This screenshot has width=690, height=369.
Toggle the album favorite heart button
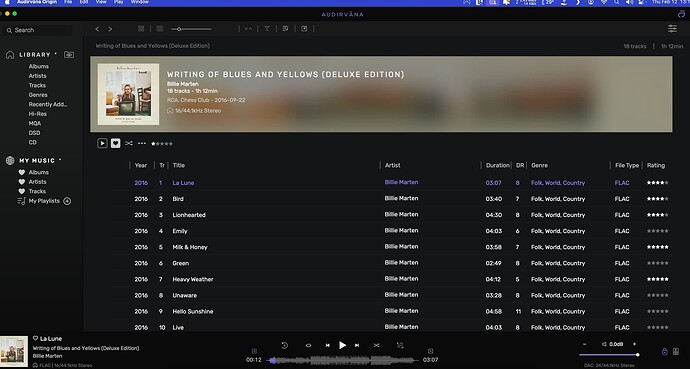(115, 143)
